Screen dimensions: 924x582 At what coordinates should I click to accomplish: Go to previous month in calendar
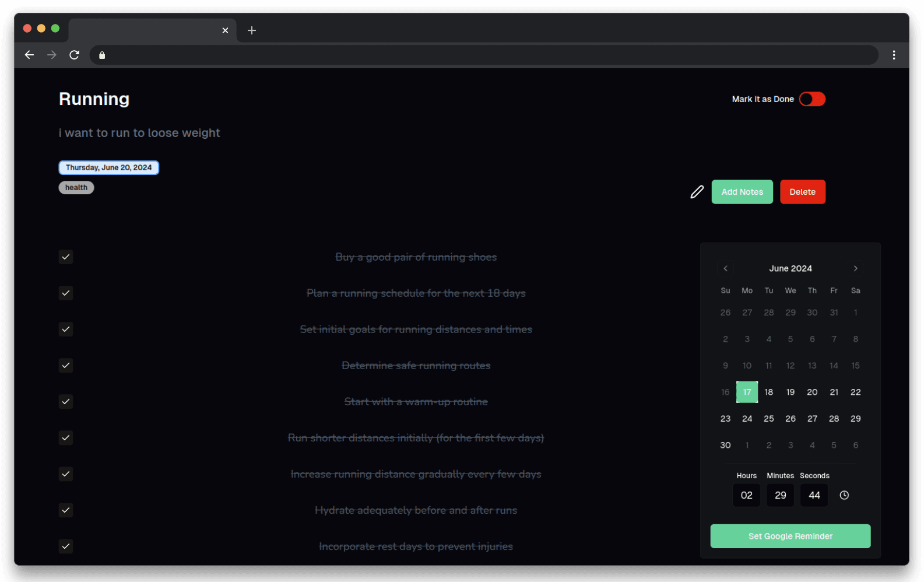[x=725, y=268]
